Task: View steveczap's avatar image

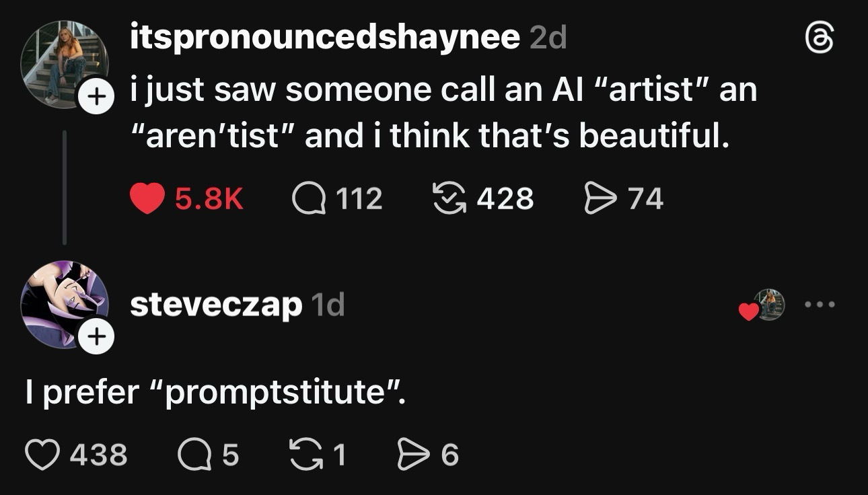Action: (x=63, y=302)
